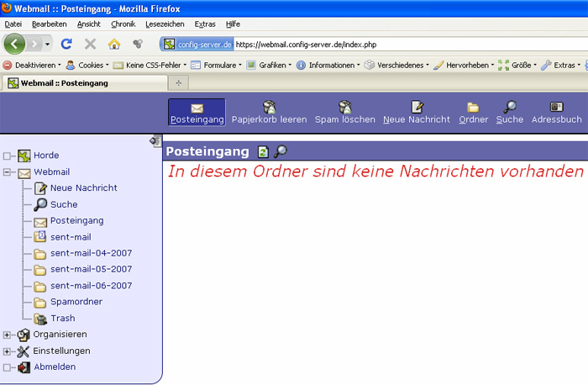The width and height of the screenshot is (588, 385).
Task: Open the Adressbuch icon
Action: 556,107
